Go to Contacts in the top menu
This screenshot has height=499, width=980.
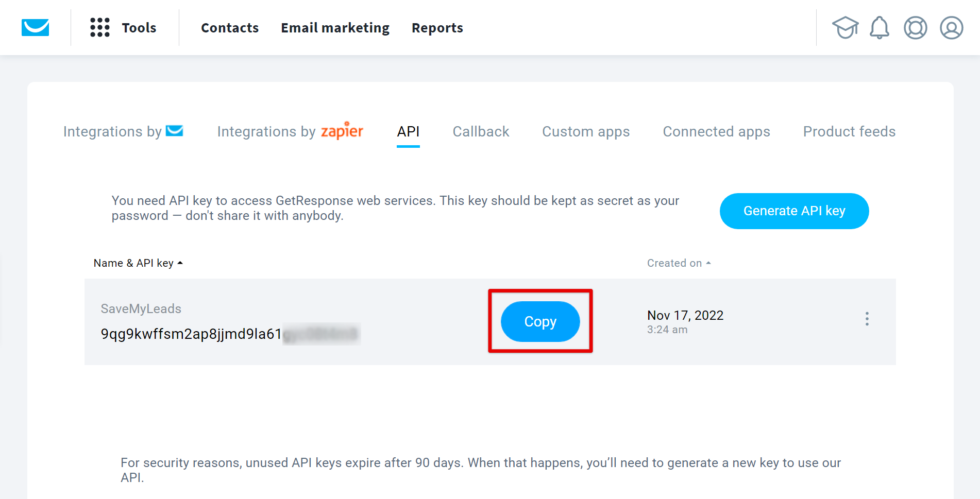(x=230, y=28)
